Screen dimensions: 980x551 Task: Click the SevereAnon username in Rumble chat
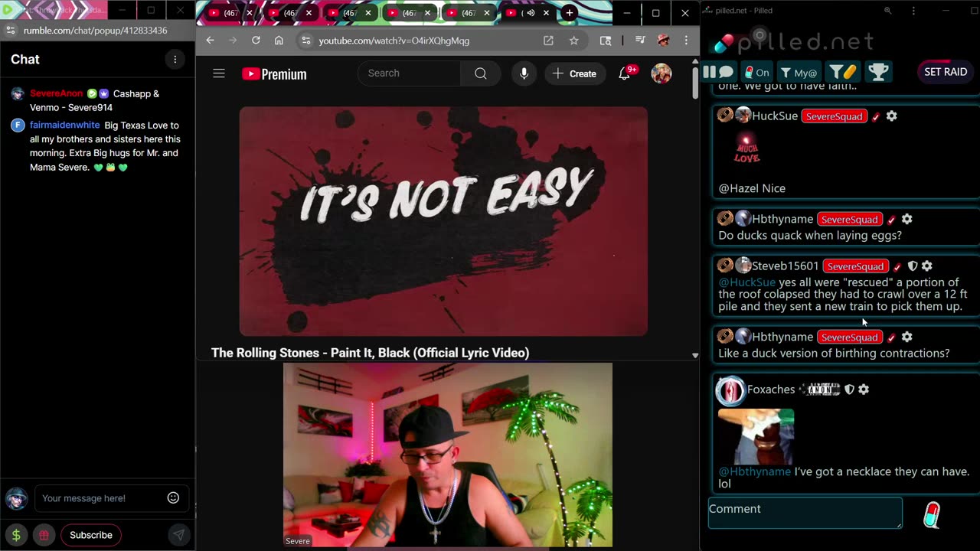pyautogui.click(x=56, y=93)
